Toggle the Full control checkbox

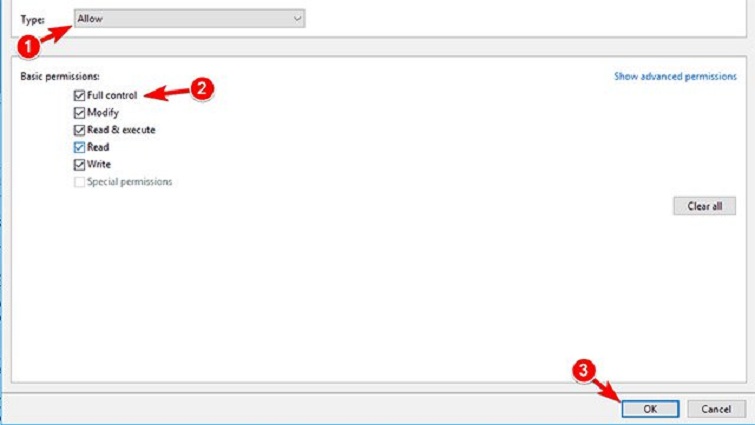pyautogui.click(x=79, y=95)
